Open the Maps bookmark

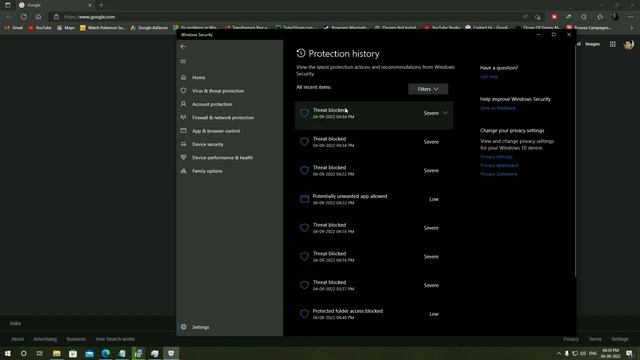pos(66,28)
